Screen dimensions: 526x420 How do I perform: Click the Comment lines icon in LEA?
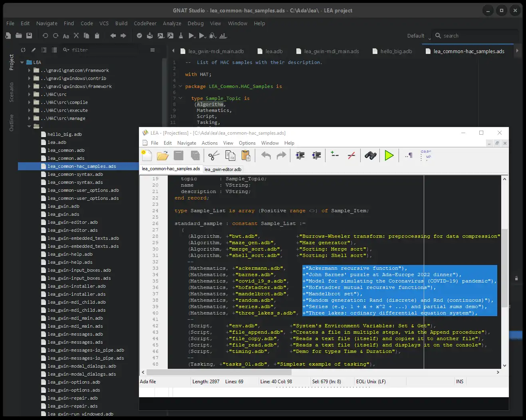click(x=335, y=155)
